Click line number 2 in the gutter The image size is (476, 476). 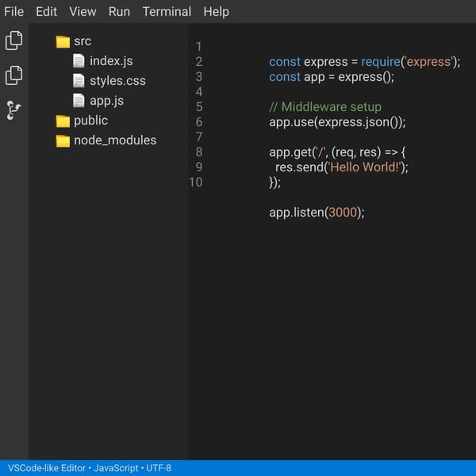[199, 62]
